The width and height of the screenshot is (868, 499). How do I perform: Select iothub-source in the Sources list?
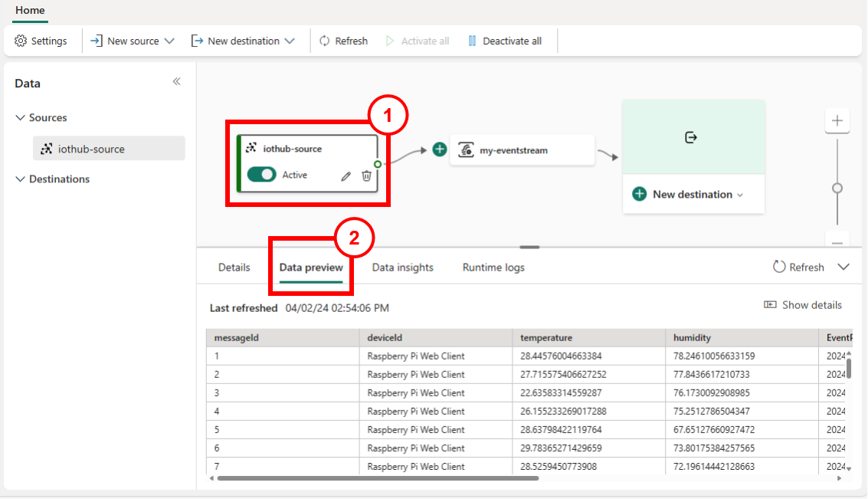click(x=109, y=149)
